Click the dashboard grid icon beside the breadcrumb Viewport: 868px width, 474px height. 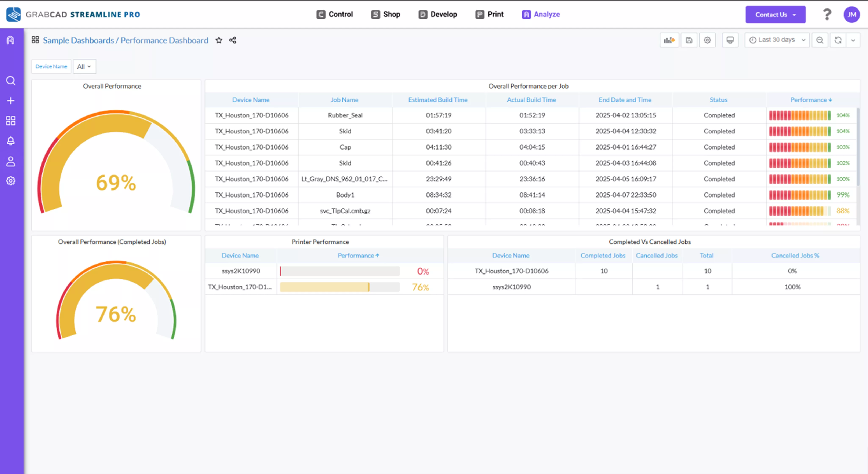(35, 40)
